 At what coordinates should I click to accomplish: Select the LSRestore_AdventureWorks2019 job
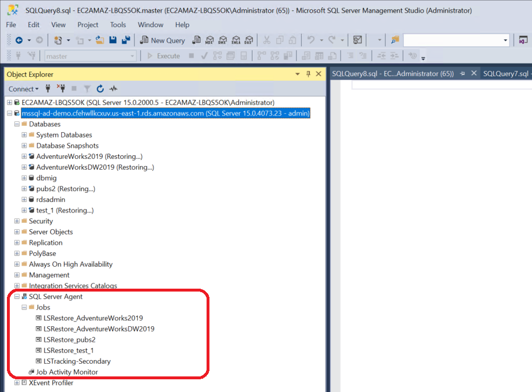click(x=93, y=318)
